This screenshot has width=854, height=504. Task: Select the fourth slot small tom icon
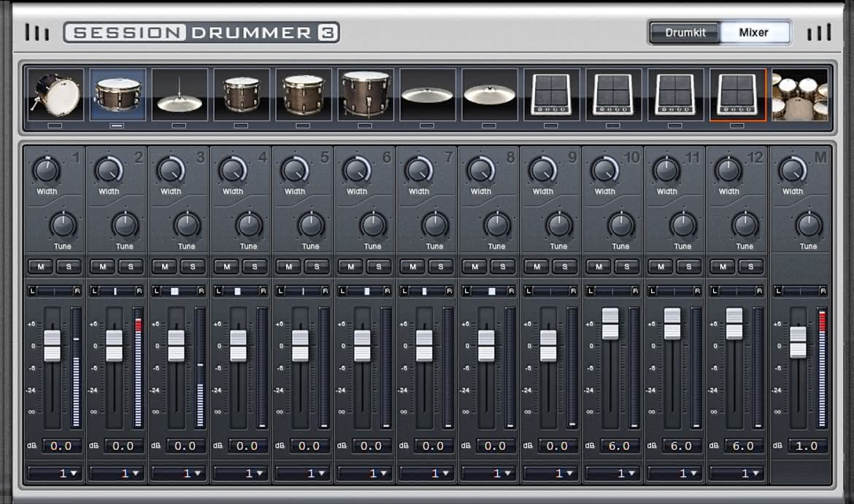point(242,95)
